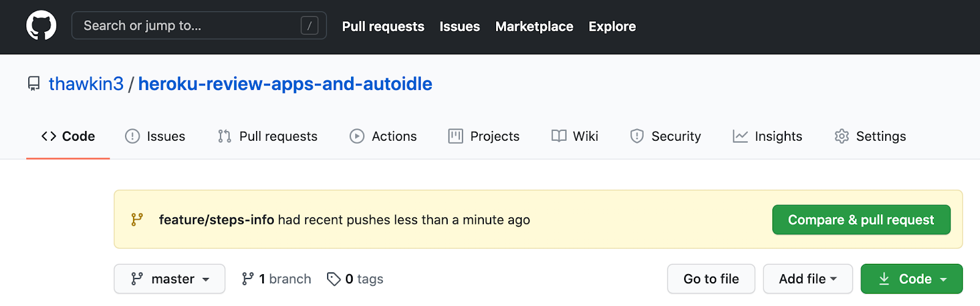This screenshot has width=980, height=306.
Task: Open the Add file dropdown
Action: click(807, 279)
